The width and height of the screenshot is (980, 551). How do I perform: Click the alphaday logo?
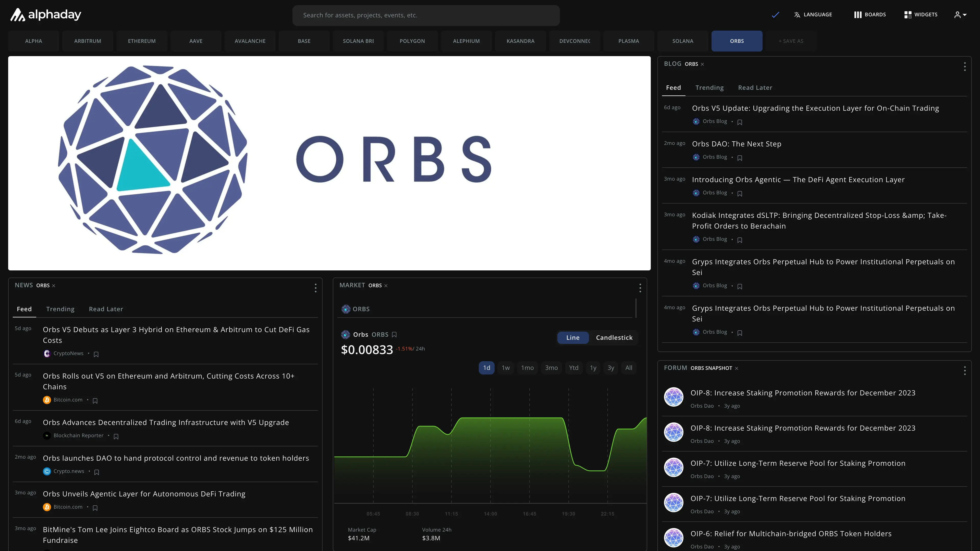(45, 15)
